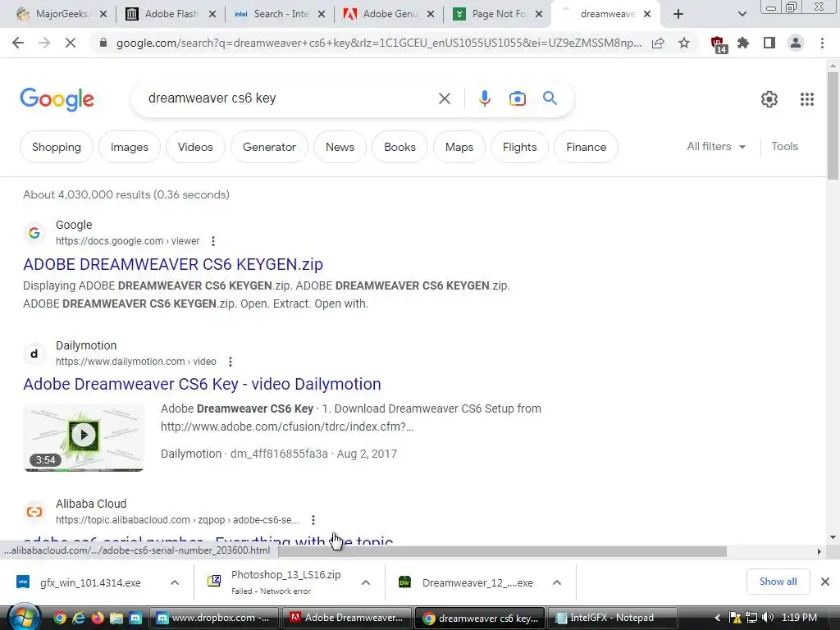Screen dimensions: 840x630
Task: Show all downloads
Action: 778,582
